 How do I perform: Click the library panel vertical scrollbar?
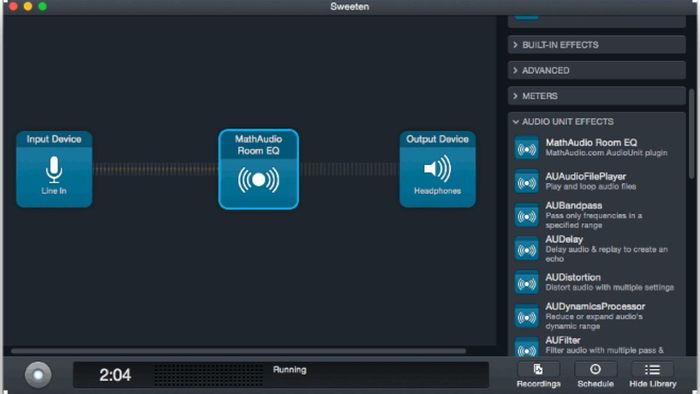click(692, 134)
